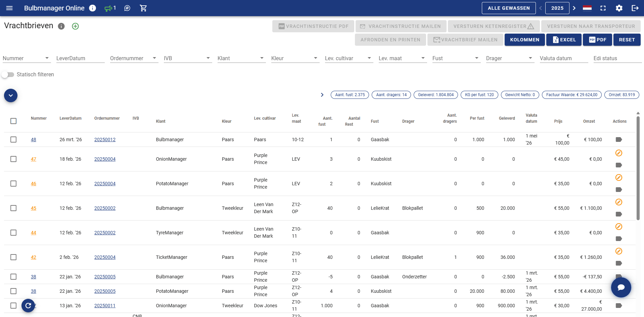644x317 pixels.
Task: Select checkbox for vrachtbrief 48
Action: 13,140
